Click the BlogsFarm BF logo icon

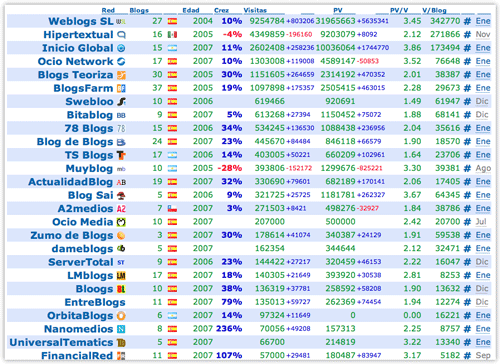121,88
